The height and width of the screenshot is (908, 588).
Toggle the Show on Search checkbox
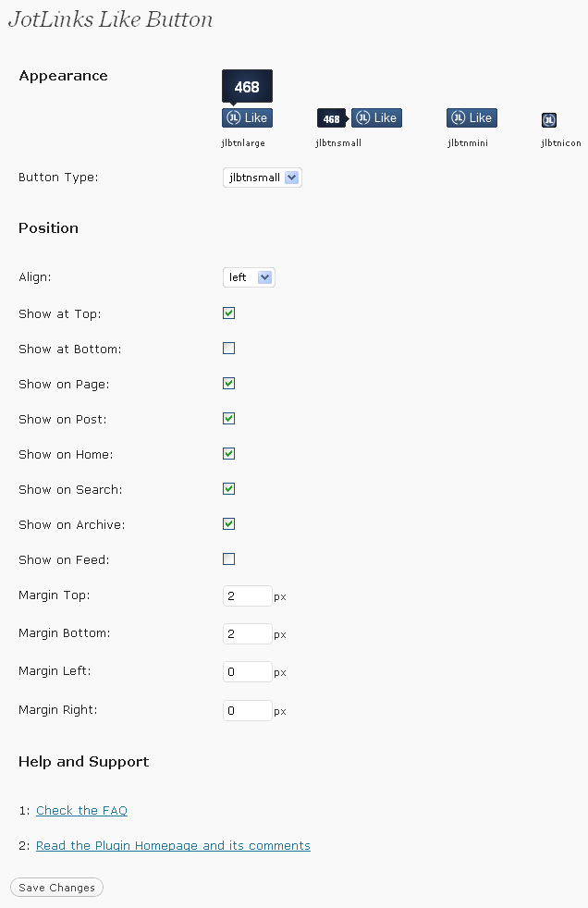click(228, 489)
